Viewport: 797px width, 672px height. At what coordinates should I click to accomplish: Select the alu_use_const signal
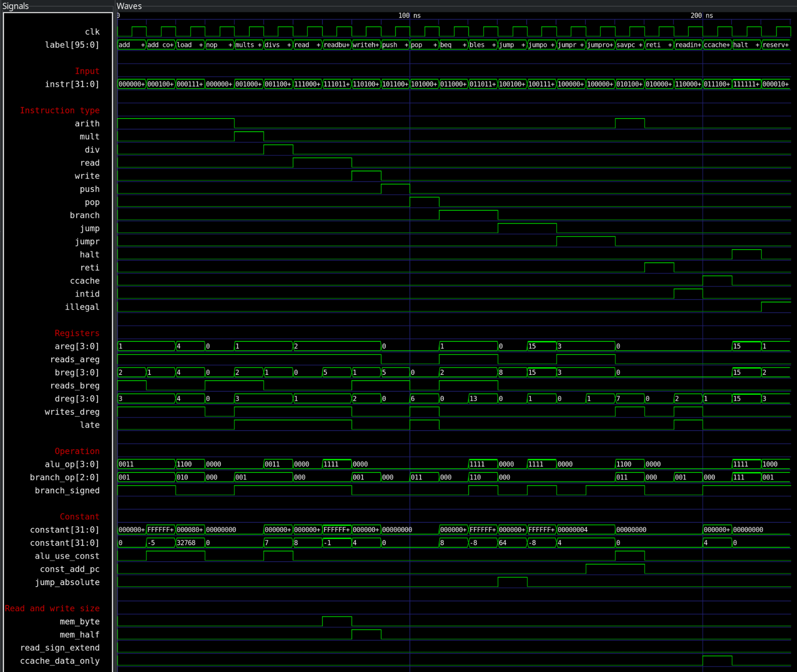coord(67,556)
